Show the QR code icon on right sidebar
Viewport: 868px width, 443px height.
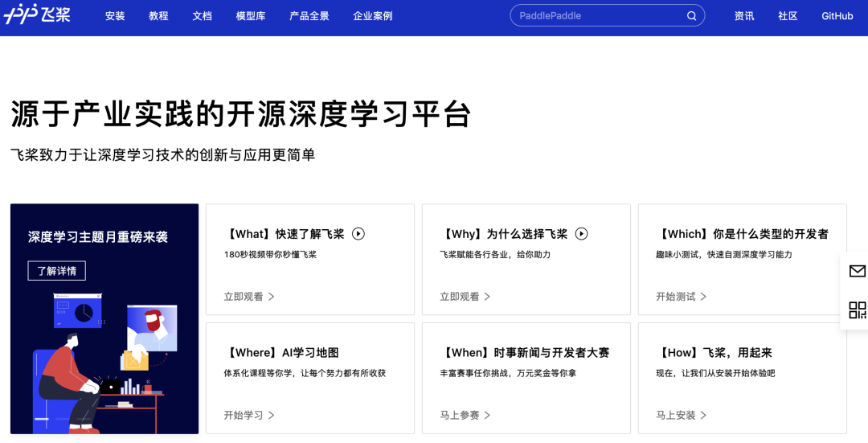click(x=857, y=310)
